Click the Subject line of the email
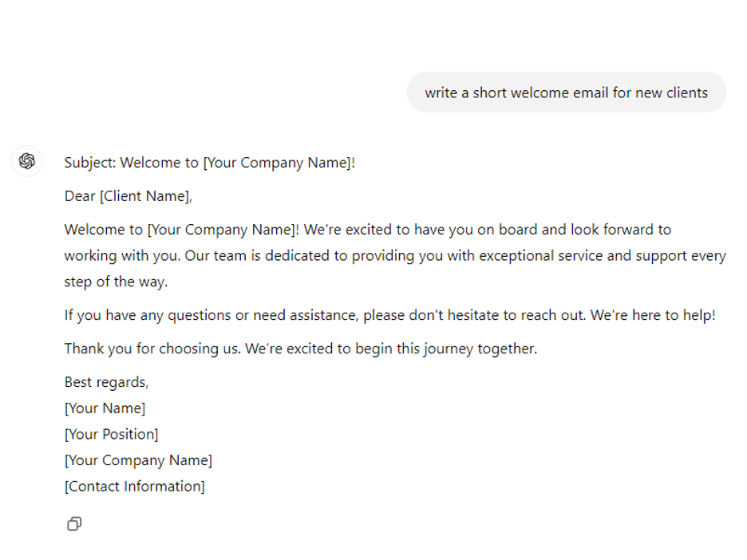The height and width of the screenshot is (560, 747). [209, 162]
